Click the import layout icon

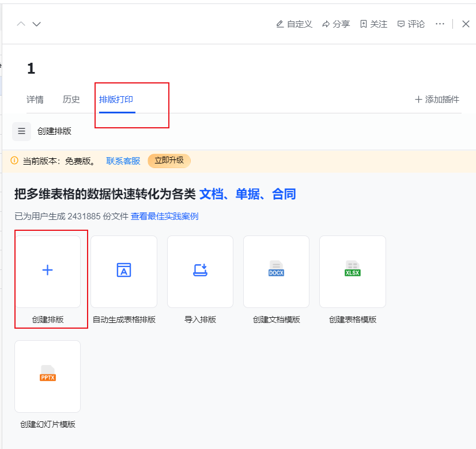pyautogui.click(x=200, y=271)
